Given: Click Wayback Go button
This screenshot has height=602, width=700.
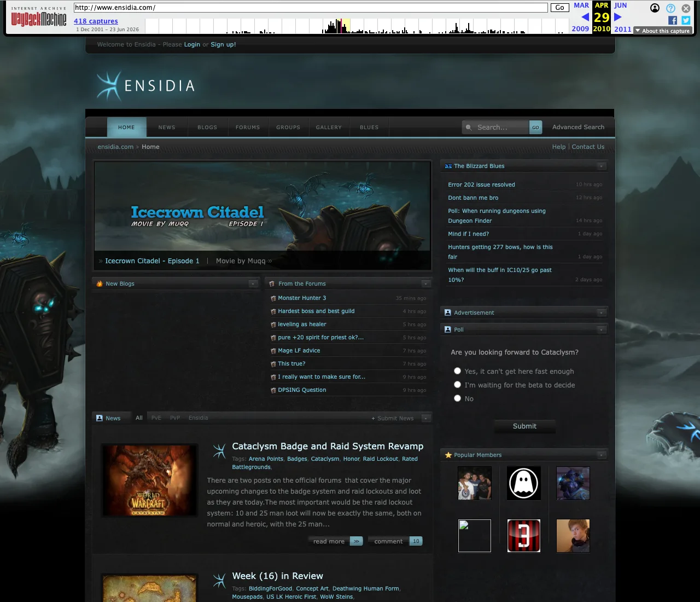Looking at the screenshot, I should pos(560,8).
